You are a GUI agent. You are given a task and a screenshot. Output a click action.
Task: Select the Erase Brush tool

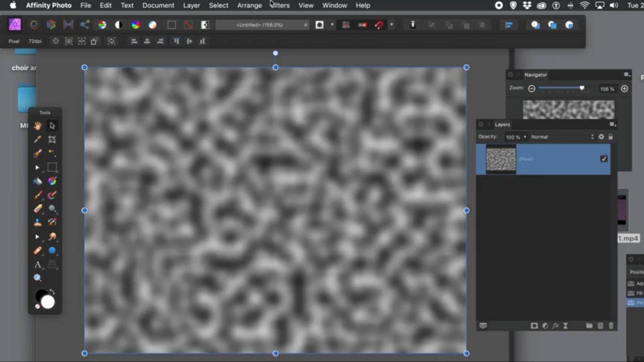point(38,209)
